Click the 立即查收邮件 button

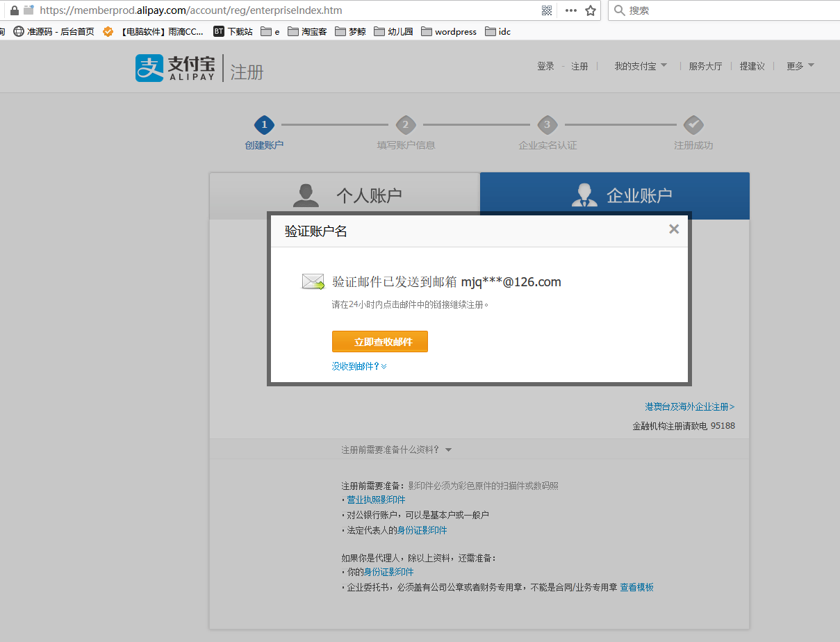click(379, 342)
